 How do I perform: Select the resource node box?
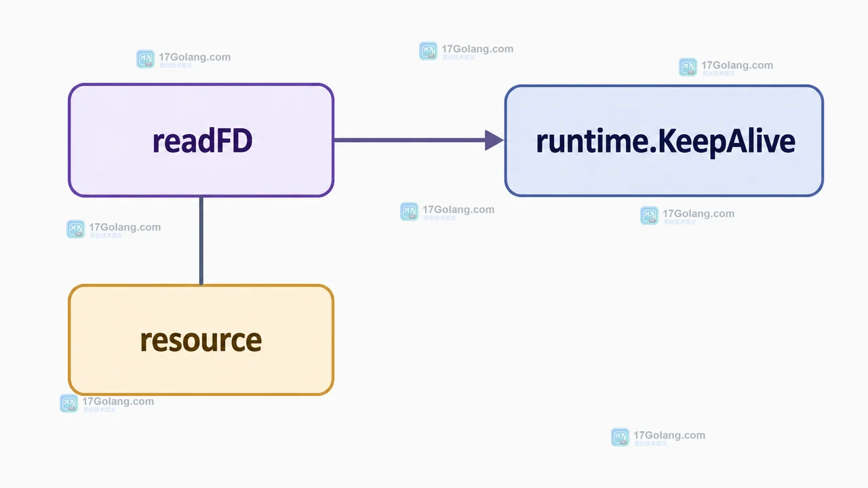[x=201, y=340]
